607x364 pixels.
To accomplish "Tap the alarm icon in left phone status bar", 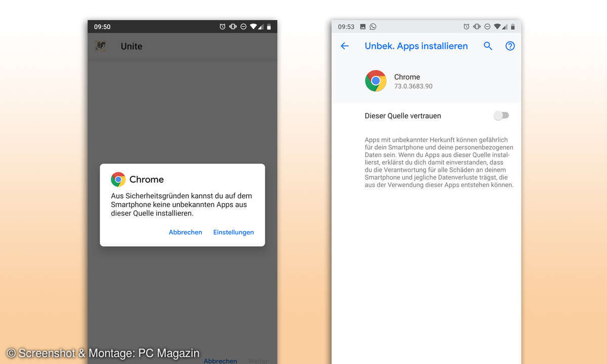I will click(x=223, y=27).
